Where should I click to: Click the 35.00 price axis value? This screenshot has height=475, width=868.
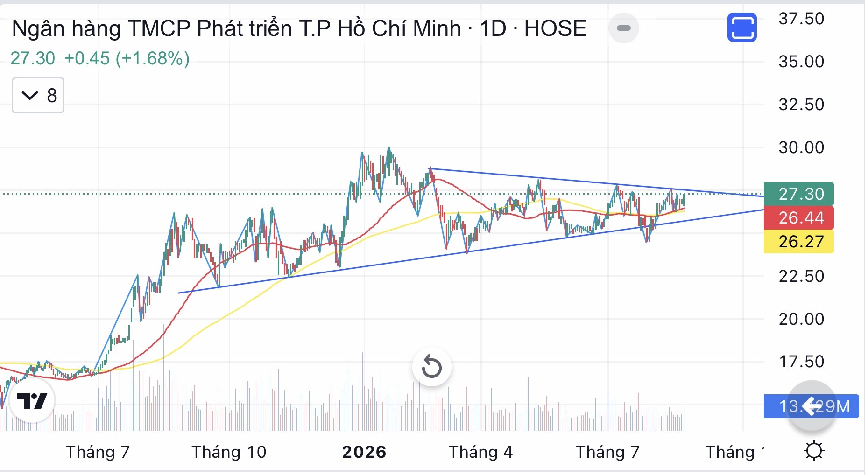click(801, 62)
